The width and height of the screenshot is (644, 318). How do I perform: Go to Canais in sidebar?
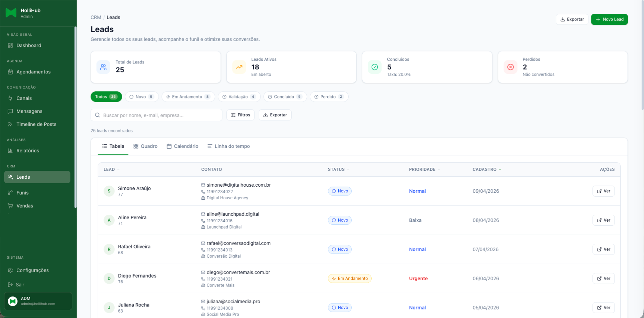(x=24, y=98)
